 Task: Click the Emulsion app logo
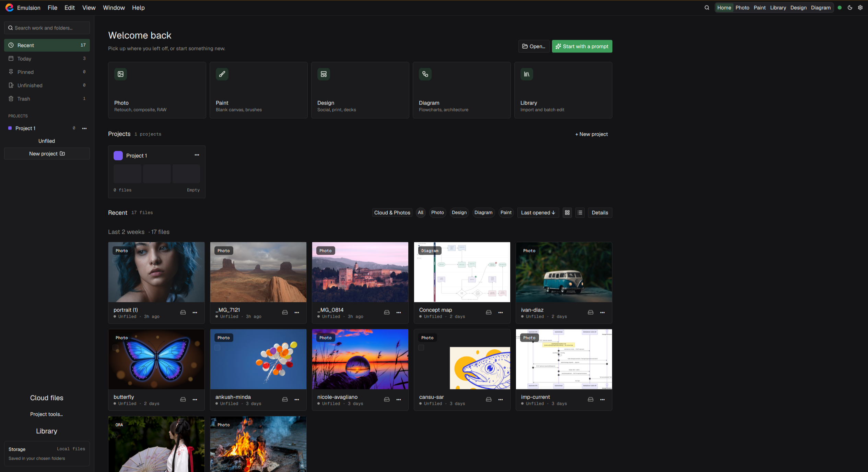pyautogui.click(x=10, y=8)
